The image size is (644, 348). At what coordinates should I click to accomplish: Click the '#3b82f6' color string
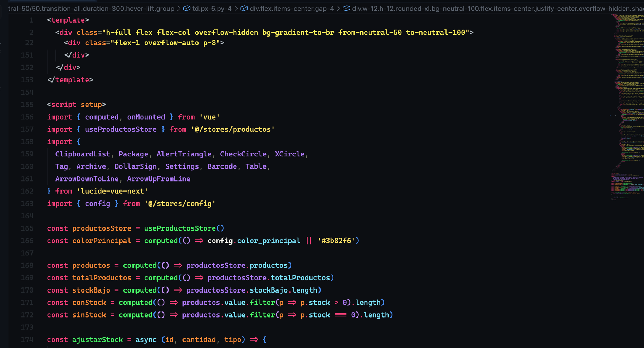(x=336, y=241)
